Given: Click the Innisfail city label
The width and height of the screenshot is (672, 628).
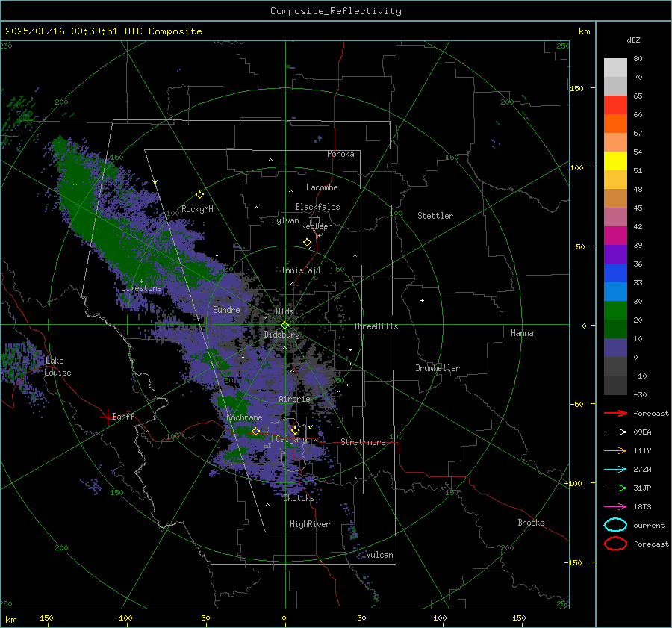Looking at the screenshot, I should (x=301, y=270).
